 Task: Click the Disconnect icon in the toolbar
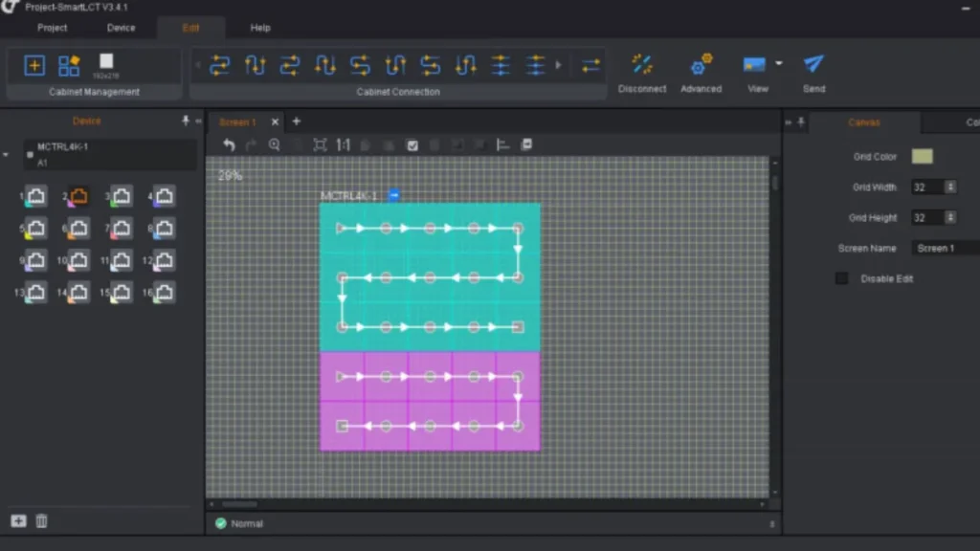642,65
